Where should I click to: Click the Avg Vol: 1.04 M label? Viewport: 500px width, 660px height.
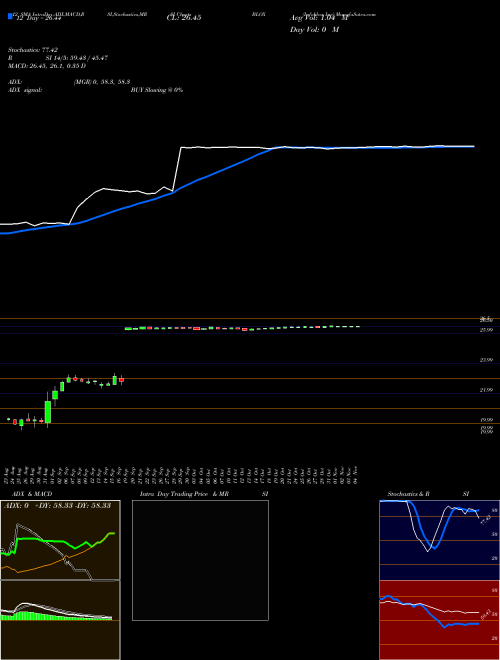319,18
